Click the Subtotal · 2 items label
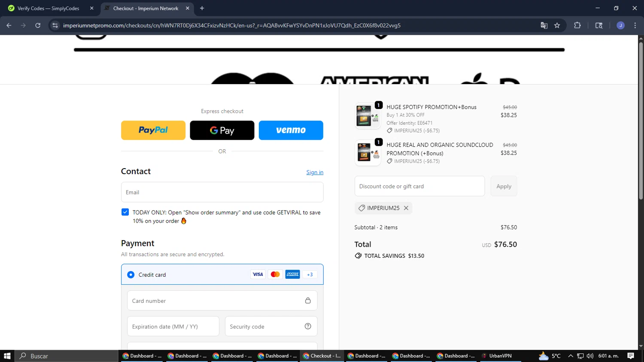 tap(376, 227)
